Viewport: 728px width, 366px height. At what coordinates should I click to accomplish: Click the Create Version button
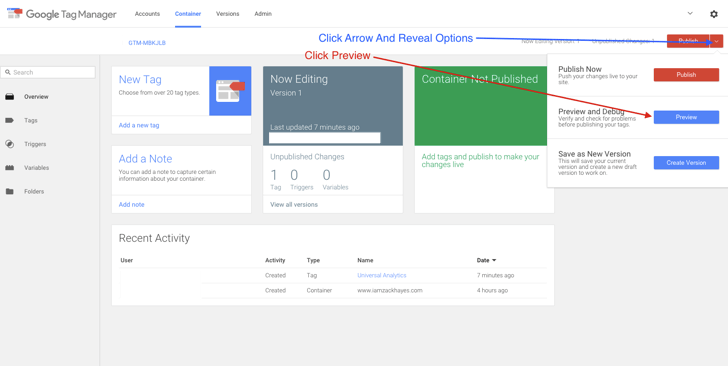[686, 163]
